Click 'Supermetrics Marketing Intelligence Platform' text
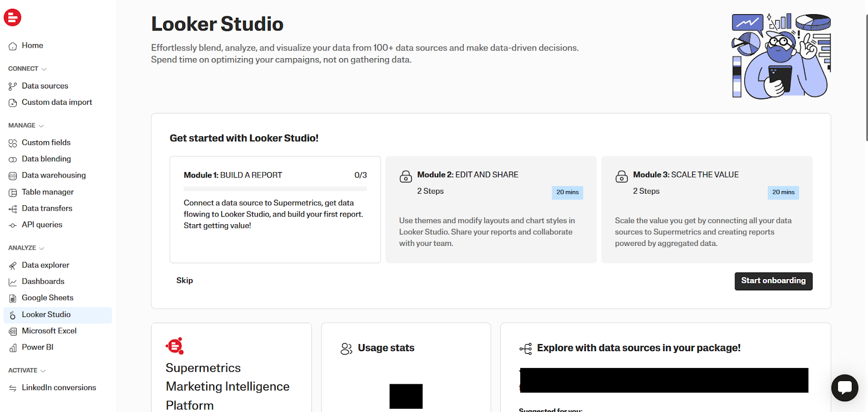Image resolution: width=868 pixels, height=412 pixels. point(227,386)
